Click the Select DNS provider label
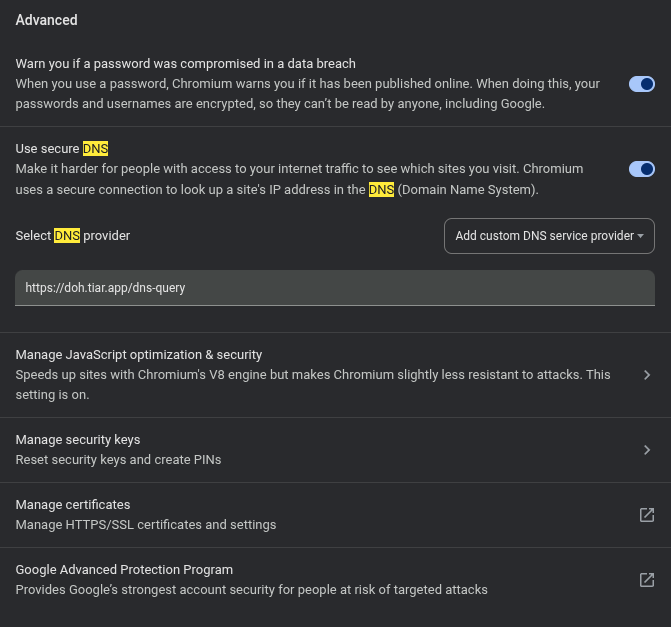 72,236
